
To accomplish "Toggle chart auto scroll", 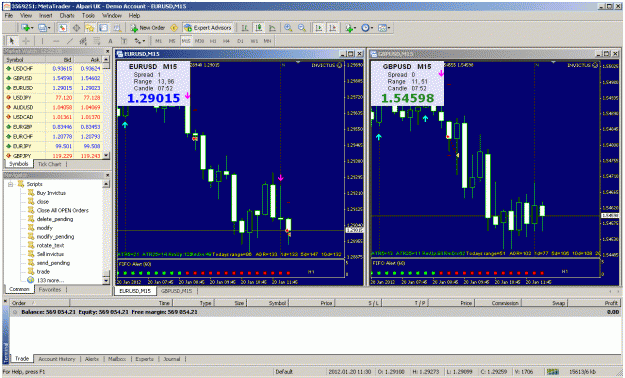I will coord(319,28).
